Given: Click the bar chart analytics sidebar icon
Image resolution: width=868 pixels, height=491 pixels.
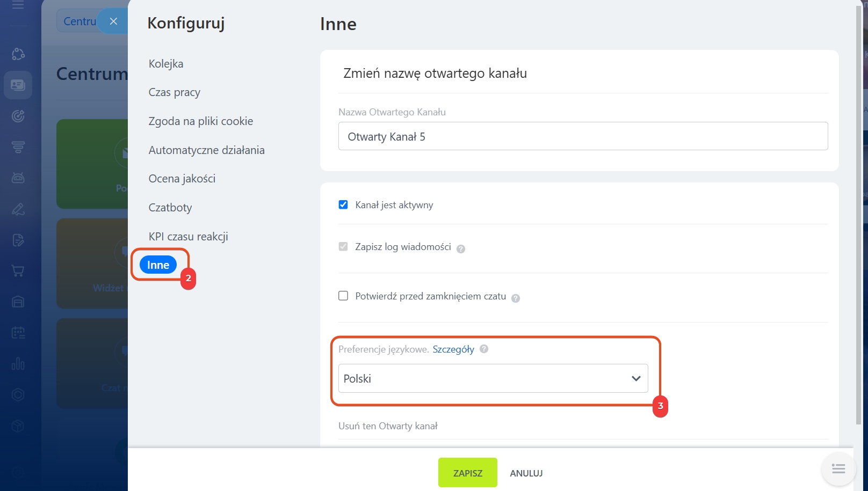Looking at the screenshot, I should [x=18, y=364].
